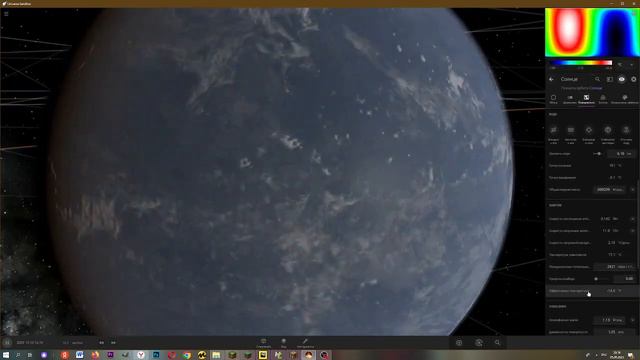The image size is (640, 360).
Task: Open the Windows Start menu
Action: 6,355
